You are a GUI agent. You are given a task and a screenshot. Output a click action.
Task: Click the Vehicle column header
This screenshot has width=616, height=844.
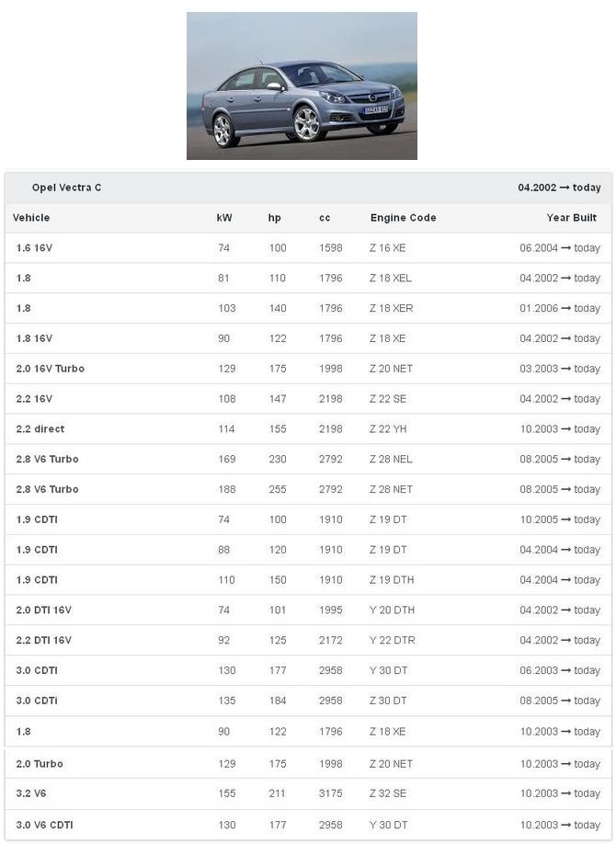[31, 218]
